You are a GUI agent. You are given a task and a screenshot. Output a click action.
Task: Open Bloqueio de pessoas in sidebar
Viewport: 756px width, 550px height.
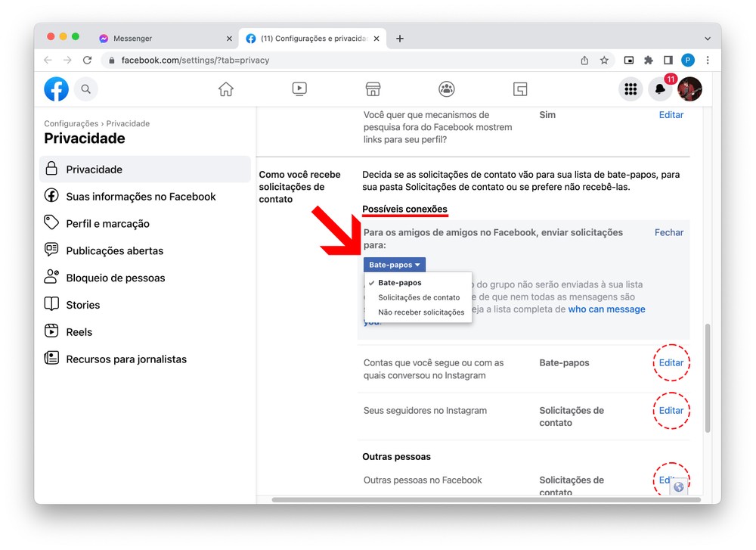(x=115, y=278)
